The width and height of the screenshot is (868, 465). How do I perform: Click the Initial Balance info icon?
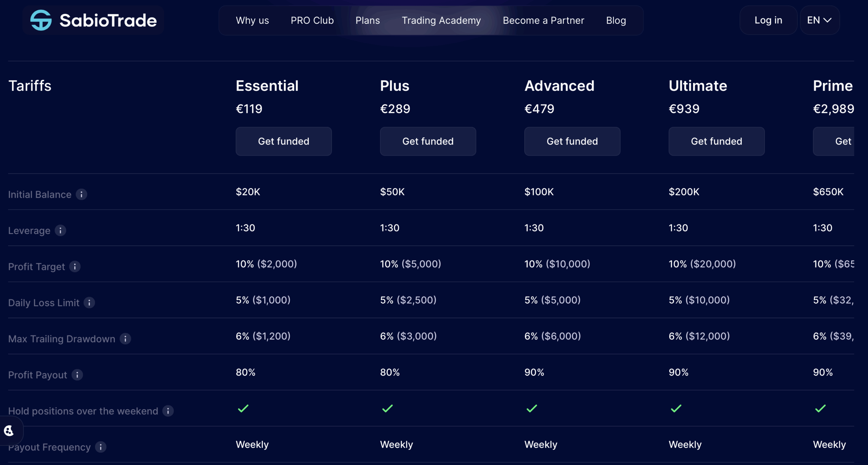point(81,194)
